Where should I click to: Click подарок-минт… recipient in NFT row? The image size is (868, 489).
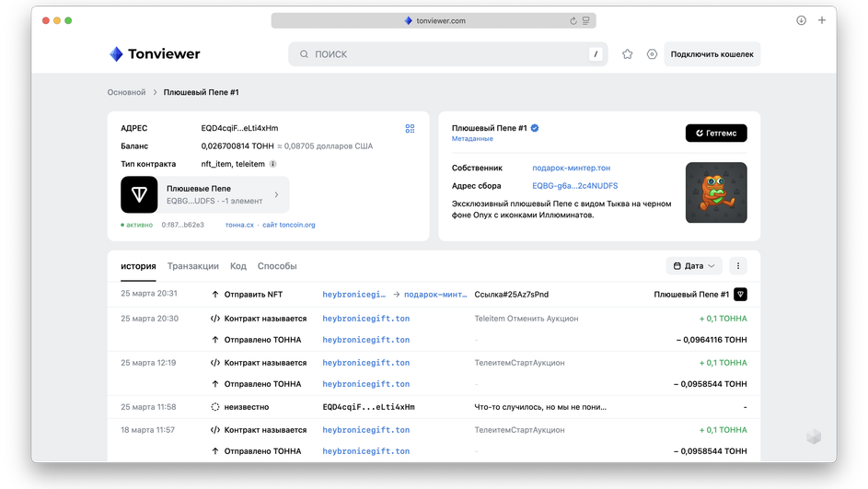(x=435, y=294)
